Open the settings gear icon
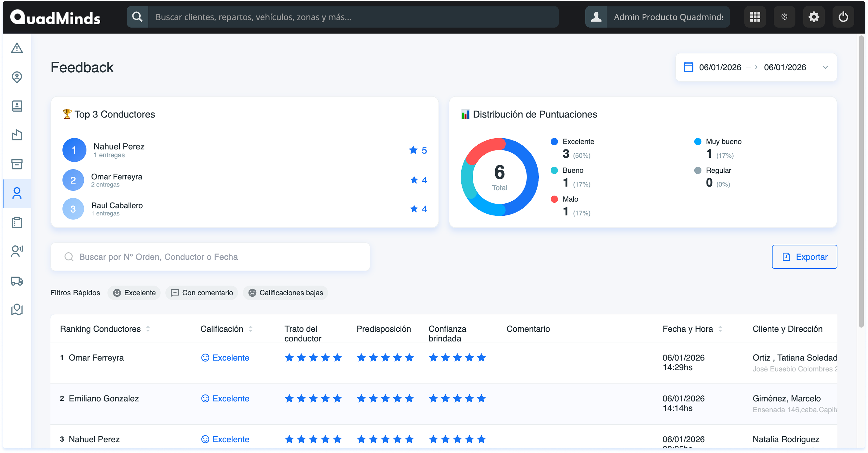Screen dimensions: 868x453 coord(813,17)
